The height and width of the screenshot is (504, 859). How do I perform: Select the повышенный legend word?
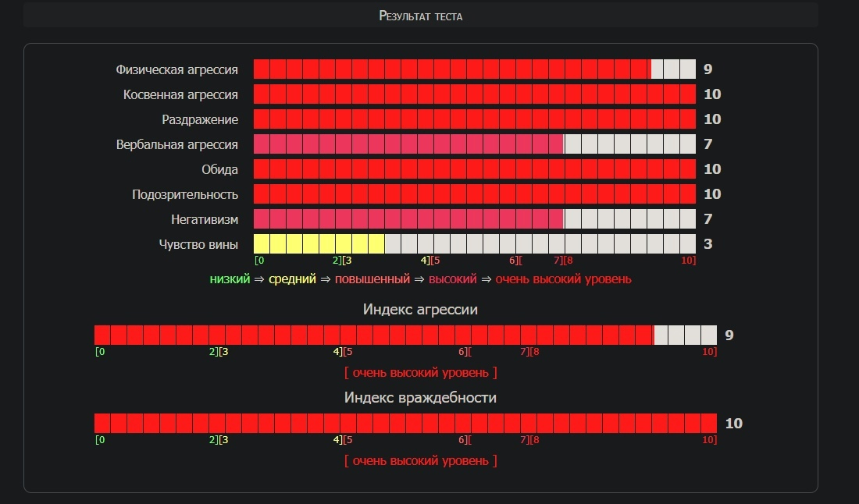tap(372, 279)
